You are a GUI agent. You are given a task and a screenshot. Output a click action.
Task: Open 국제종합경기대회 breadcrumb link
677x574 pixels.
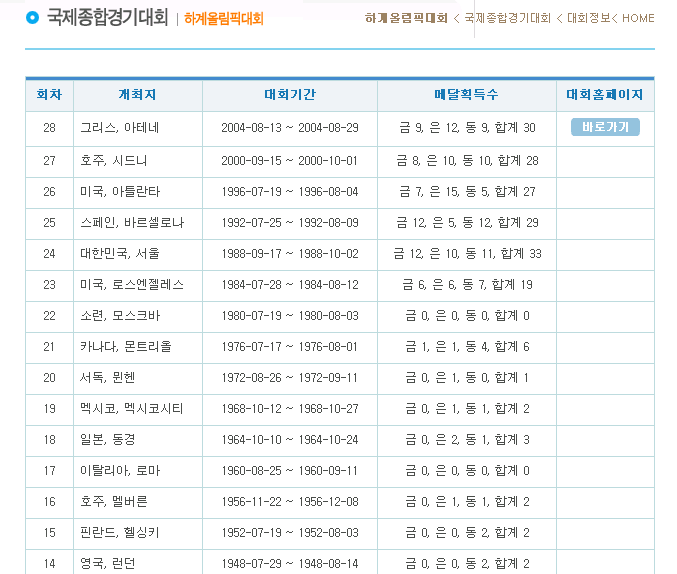click(x=507, y=18)
